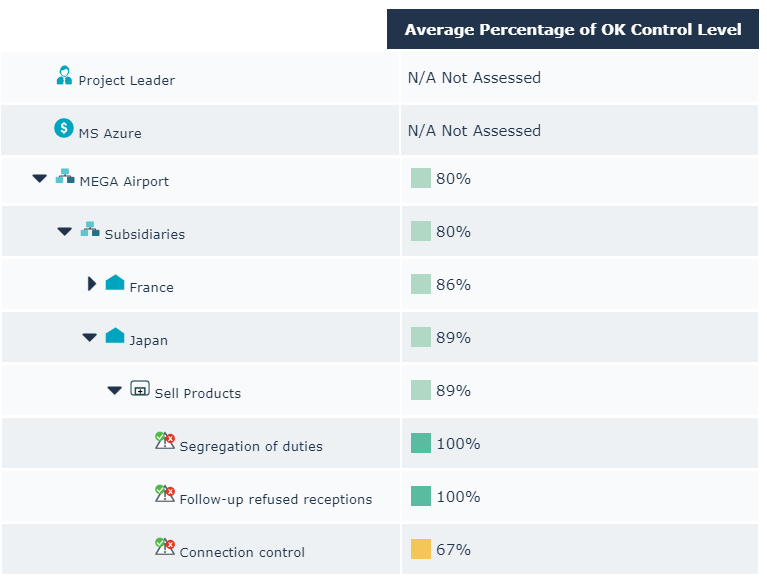Click the France entity icon

[115, 283]
